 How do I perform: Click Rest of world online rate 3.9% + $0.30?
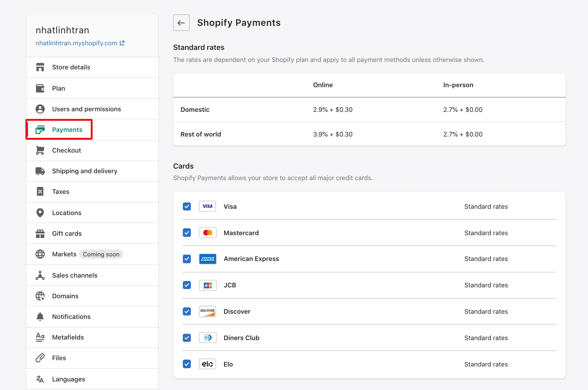click(x=333, y=134)
